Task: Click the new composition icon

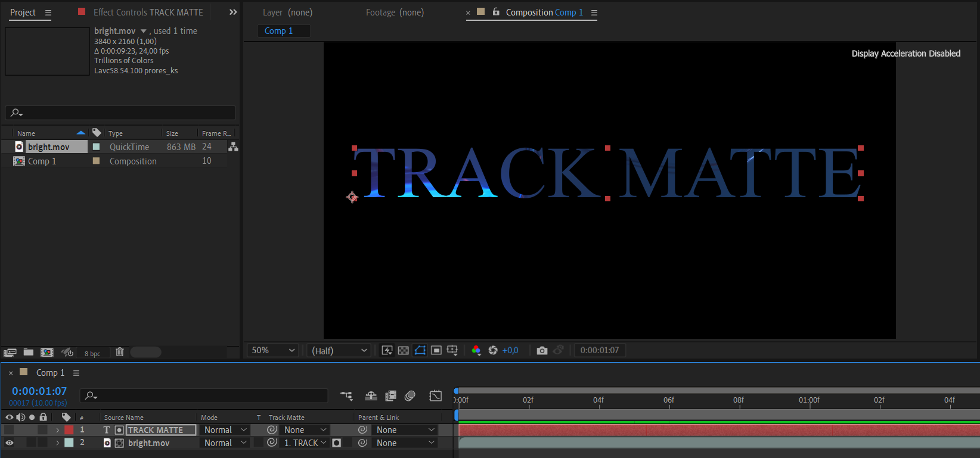Action: (47, 353)
